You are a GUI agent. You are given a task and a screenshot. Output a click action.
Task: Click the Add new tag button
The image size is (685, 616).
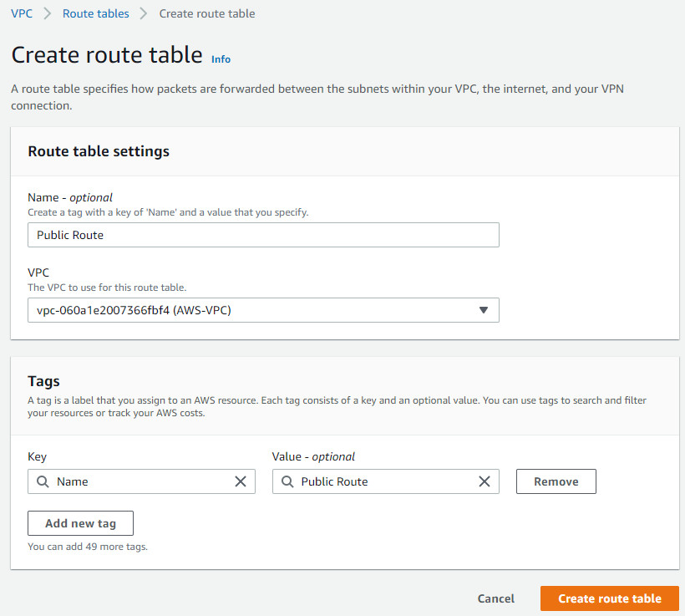click(x=80, y=523)
